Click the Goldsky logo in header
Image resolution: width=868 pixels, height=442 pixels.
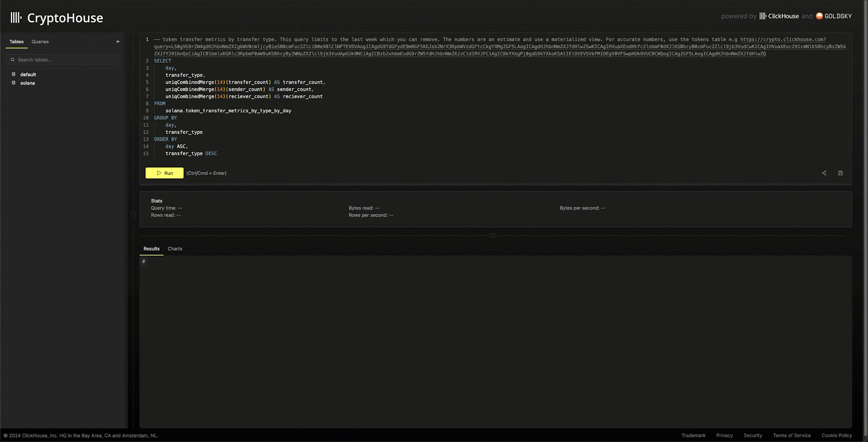point(834,16)
